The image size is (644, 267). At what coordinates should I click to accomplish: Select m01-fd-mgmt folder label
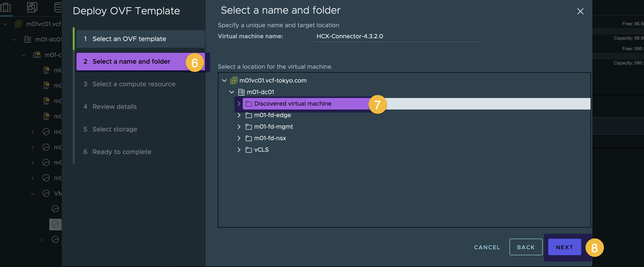coord(273,127)
